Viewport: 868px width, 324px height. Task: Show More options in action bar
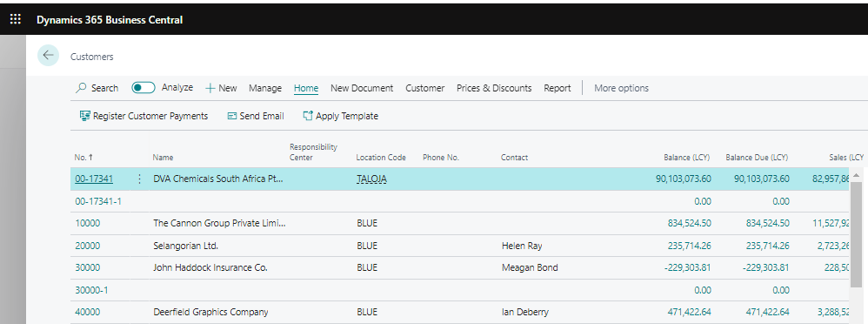click(x=621, y=88)
